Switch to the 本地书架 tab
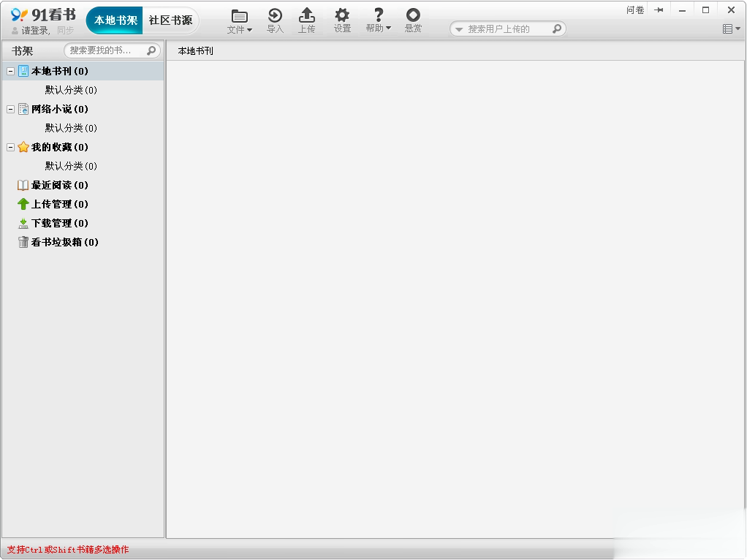The image size is (747, 560). 115,20
